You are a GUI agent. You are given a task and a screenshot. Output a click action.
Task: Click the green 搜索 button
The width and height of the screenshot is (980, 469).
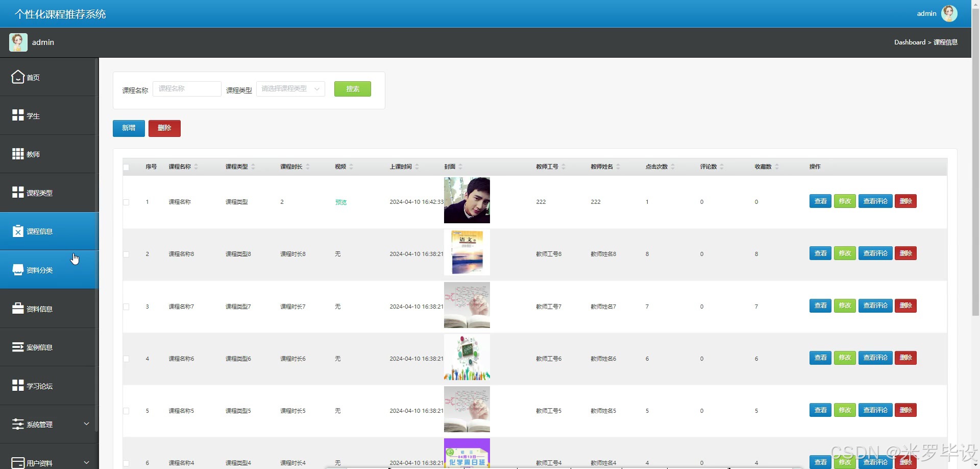point(353,89)
